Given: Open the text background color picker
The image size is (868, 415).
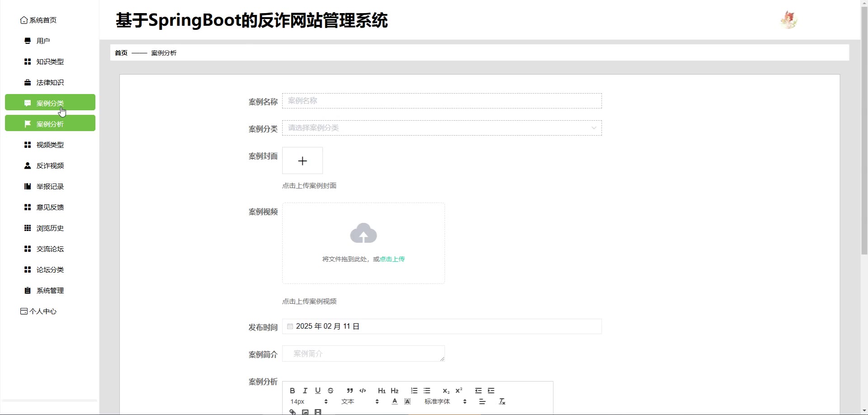Looking at the screenshot, I should click(407, 401).
